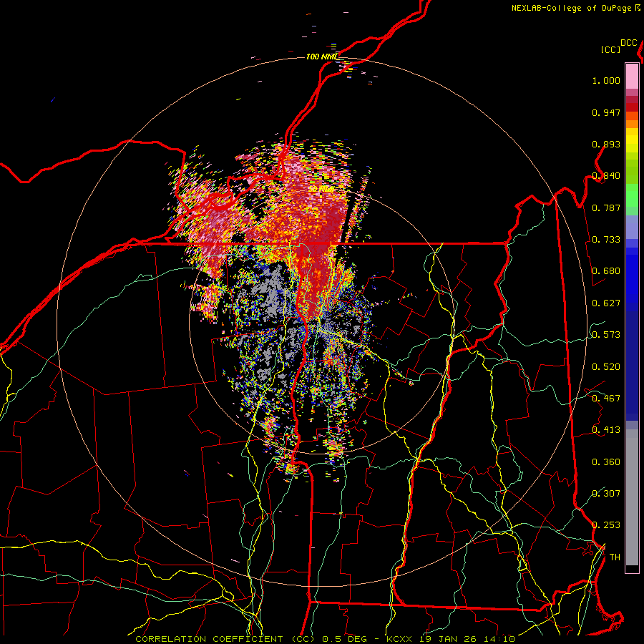Image resolution: width=644 pixels, height=644 pixels.
Task: Click the CORRELATION COEFFICIENT (CC) caption text
Action: click(225, 639)
